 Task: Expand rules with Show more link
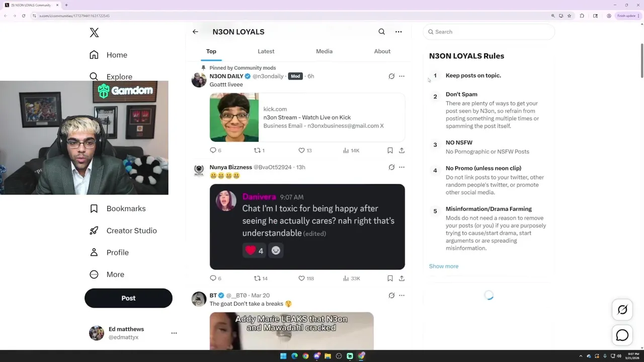click(x=444, y=266)
